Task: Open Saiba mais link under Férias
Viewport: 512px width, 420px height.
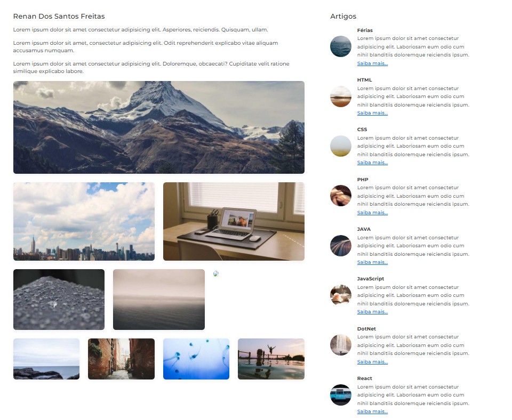Action: coord(372,63)
